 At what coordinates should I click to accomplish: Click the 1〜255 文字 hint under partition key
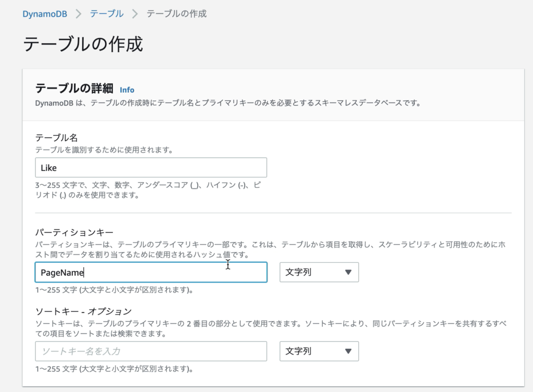[x=114, y=290]
